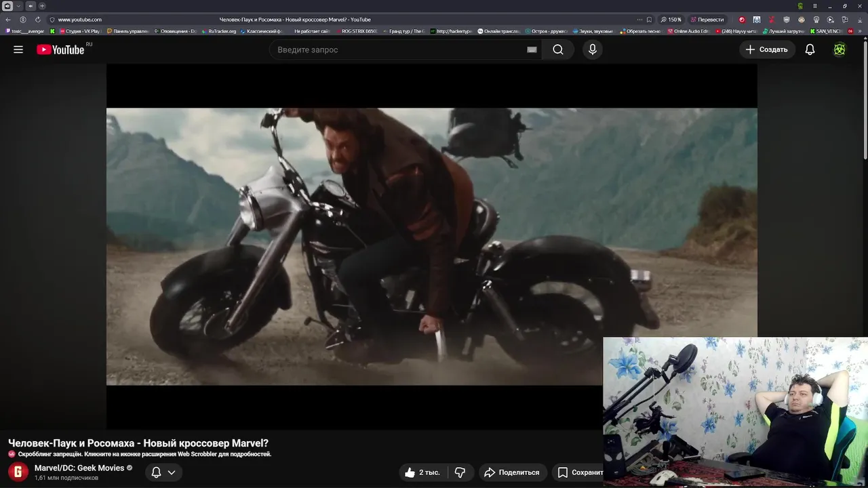
Task: Click the page vertical scrollbar
Action: (865, 102)
